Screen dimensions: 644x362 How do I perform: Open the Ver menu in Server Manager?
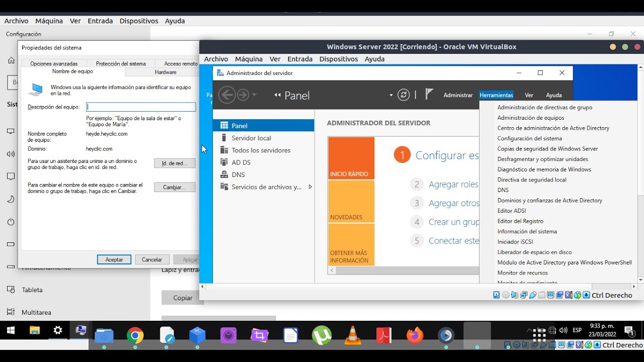(x=529, y=95)
